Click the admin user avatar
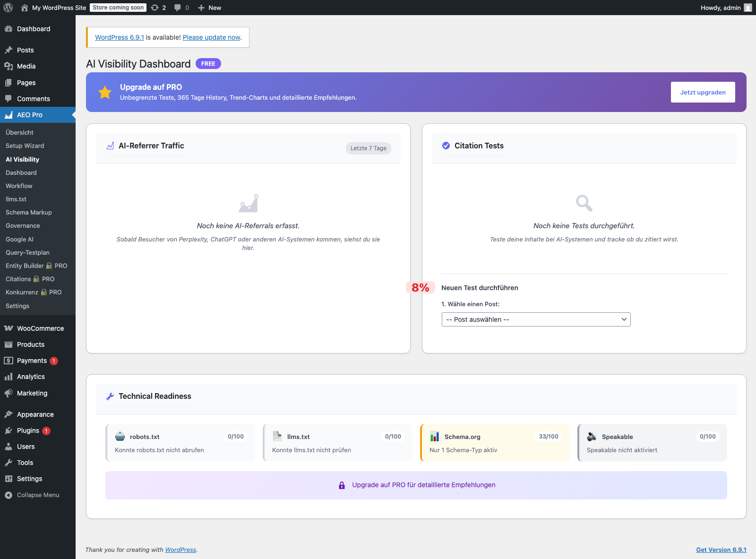Viewport: 756px width, 559px height. 747,8
